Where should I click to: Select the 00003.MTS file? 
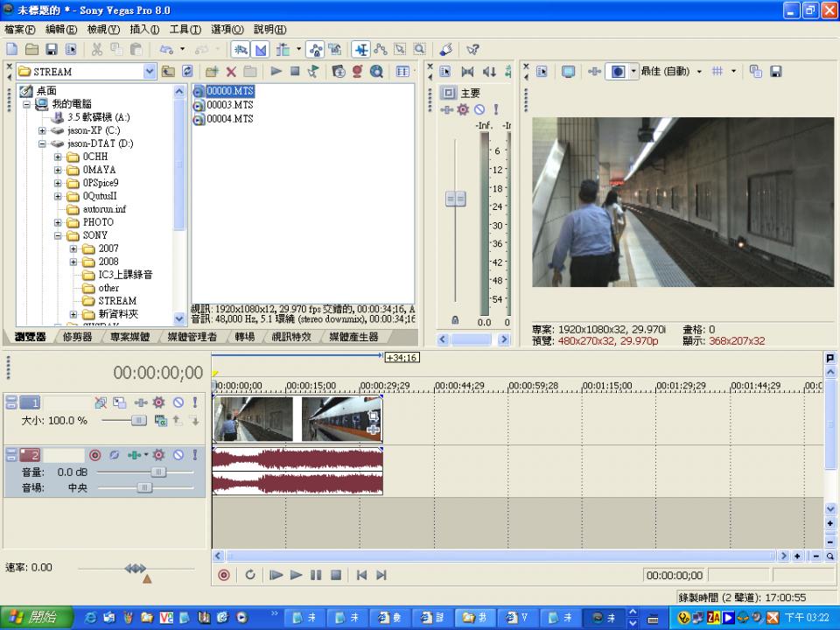[229, 105]
